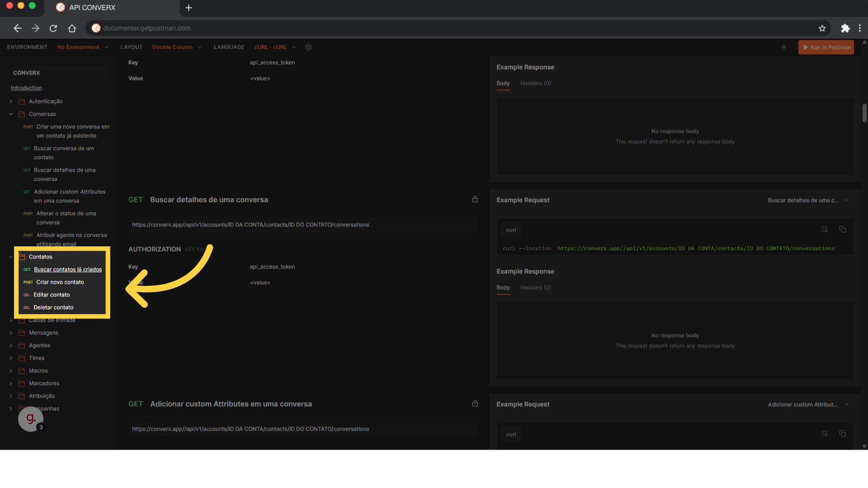Click the Atribuição folder icon
Screen dimensions: 868x488
coord(22,396)
